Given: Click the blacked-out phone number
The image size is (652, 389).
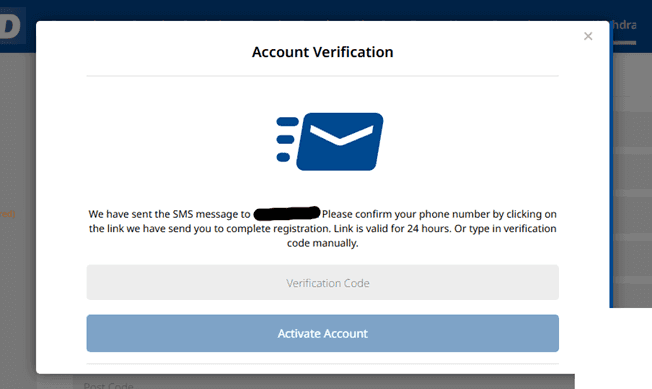Looking at the screenshot, I should (x=287, y=213).
